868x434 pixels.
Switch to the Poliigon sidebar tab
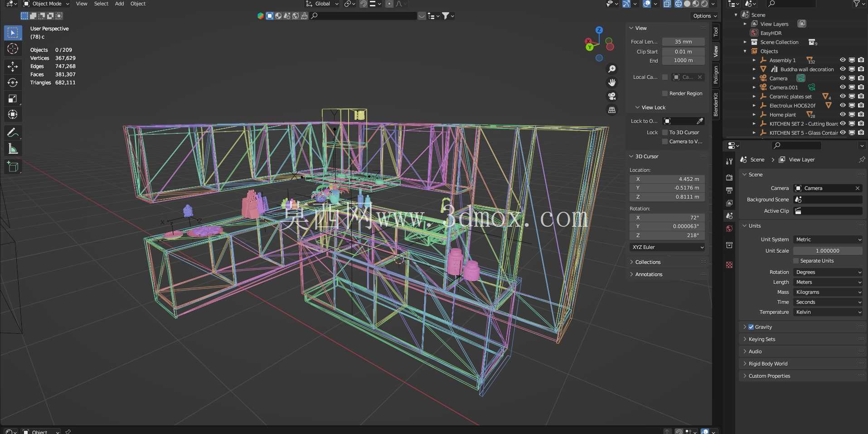click(x=716, y=74)
